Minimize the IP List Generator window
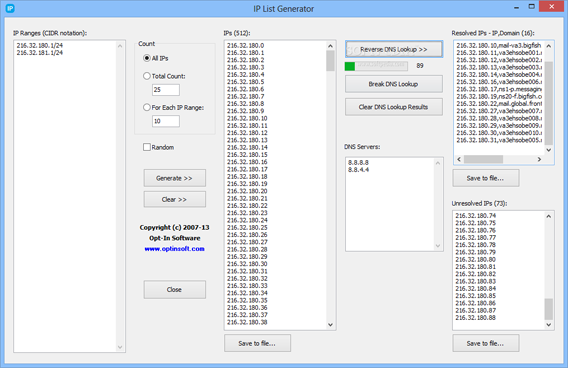Viewport: 568px width, 368px height. pyautogui.click(x=516, y=7)
